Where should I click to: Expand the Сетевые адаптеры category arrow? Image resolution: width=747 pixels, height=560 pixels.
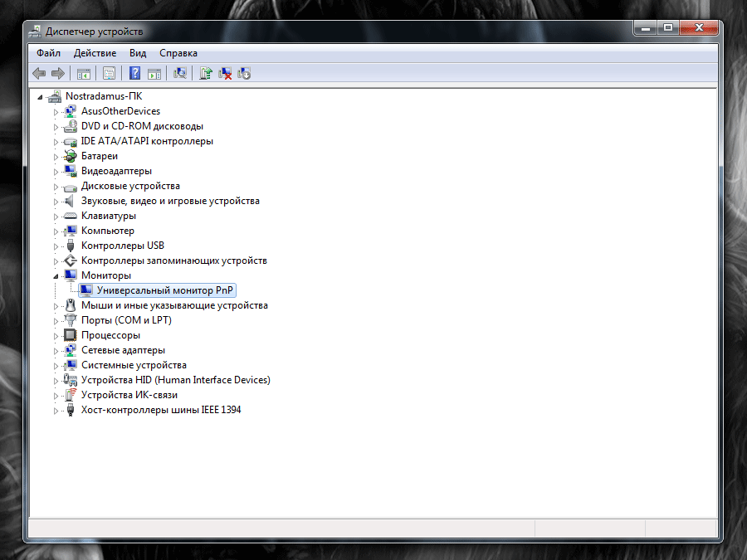click(x=56, y=350)
